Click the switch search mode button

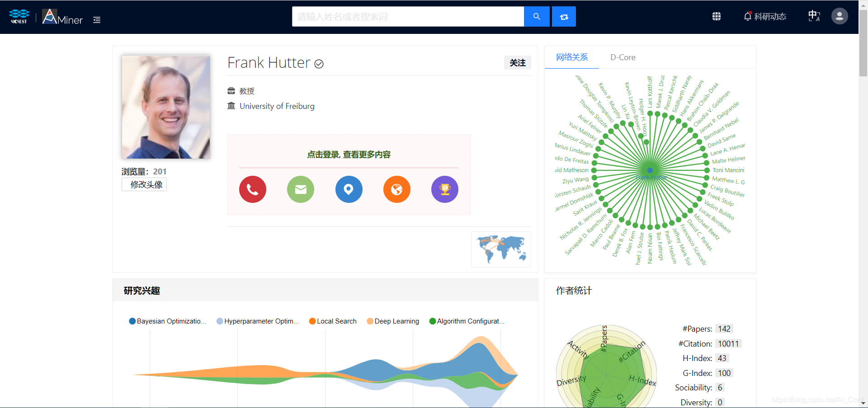pos(564,17)
